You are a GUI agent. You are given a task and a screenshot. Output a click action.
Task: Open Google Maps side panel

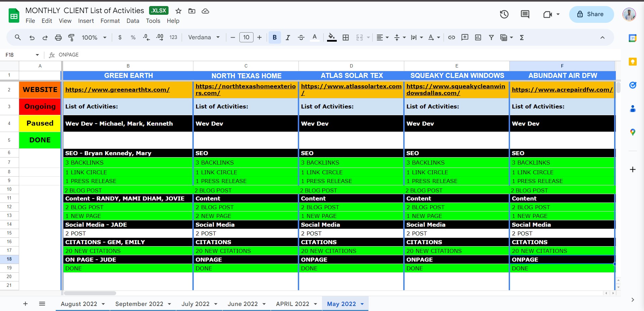coord(633,132)
